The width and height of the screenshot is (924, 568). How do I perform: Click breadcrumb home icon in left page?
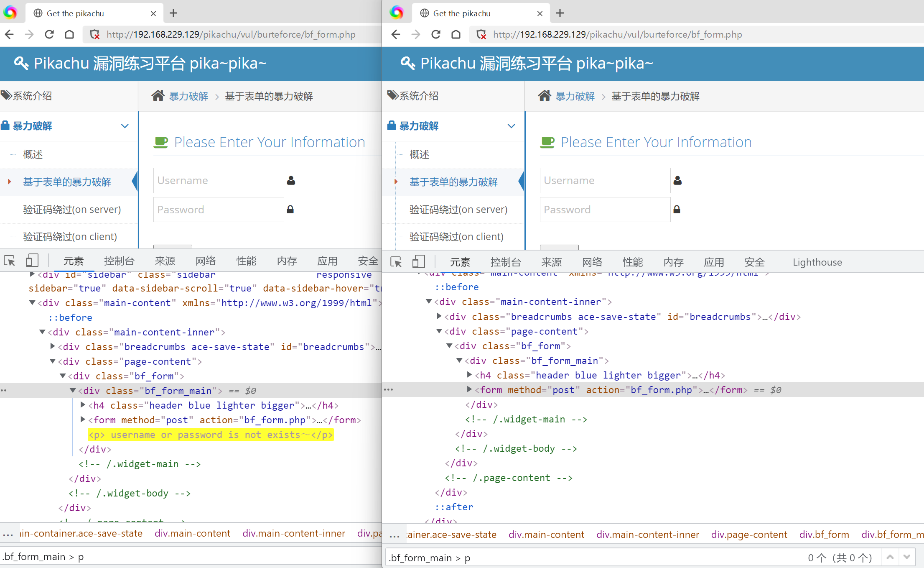pos(158,96)
